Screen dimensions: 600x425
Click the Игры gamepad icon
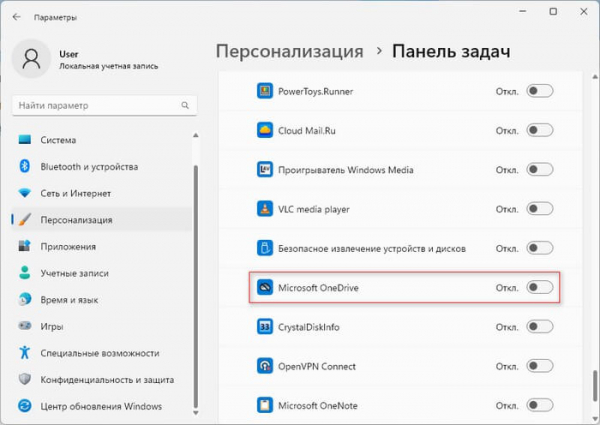click(25, 326)
